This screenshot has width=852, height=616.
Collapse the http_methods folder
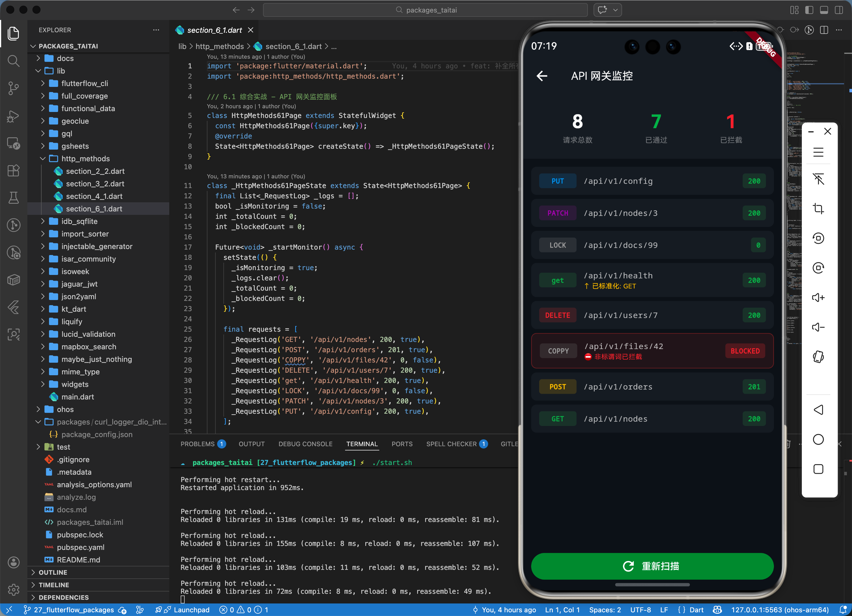pos(85,158)
